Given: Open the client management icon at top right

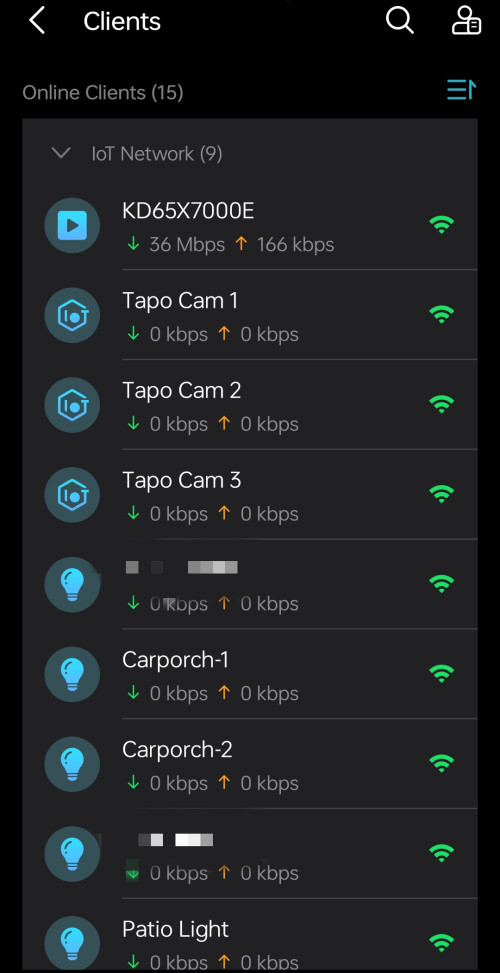Looking at the screenshot, I should [x=466, y=21].
